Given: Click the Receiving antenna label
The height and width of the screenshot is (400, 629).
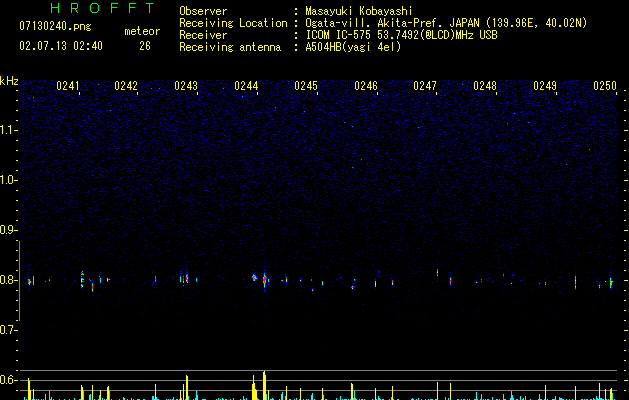Looking at the screenshot, I should coord(230,47).
